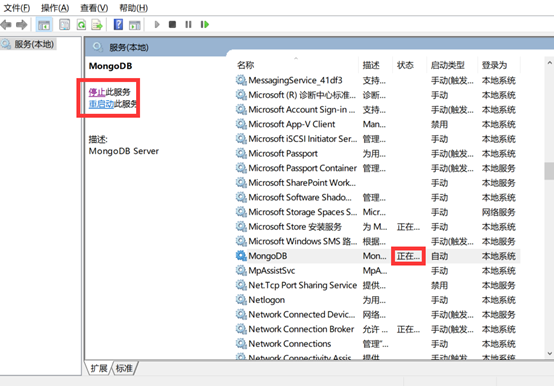The width and height of the screenshot is (554, 386).
Task: Select the Microsoft Software Shado... row name
Action: coord(300,197)
